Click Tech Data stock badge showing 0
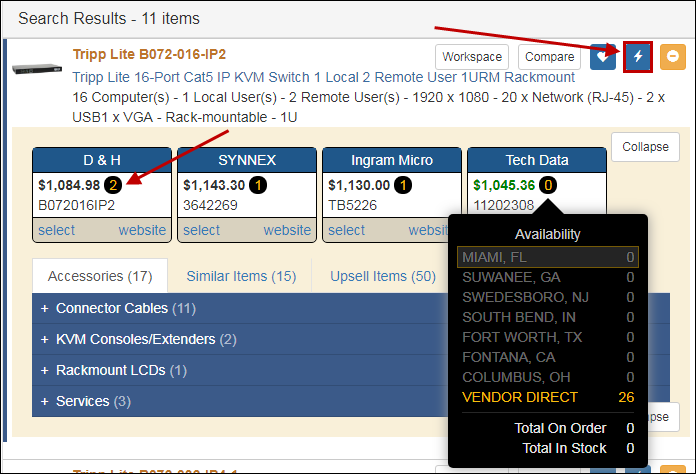Viewport: 696px width, 474px height. pos(548,185)
